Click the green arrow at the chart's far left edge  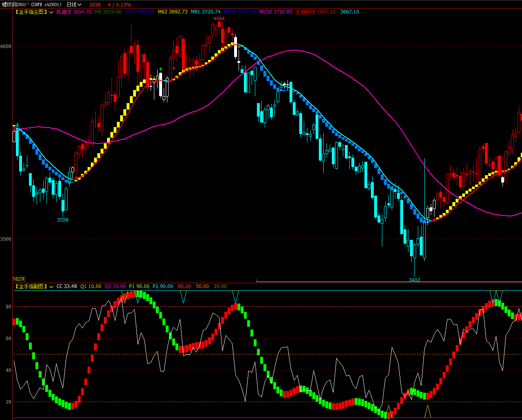click(17, 125)
